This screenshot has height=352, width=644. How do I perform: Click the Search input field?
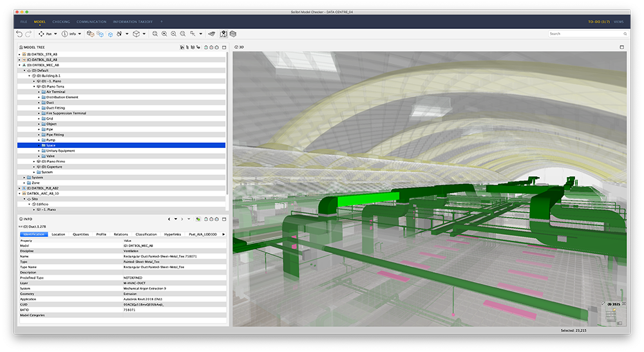click(x=588, y=33)
